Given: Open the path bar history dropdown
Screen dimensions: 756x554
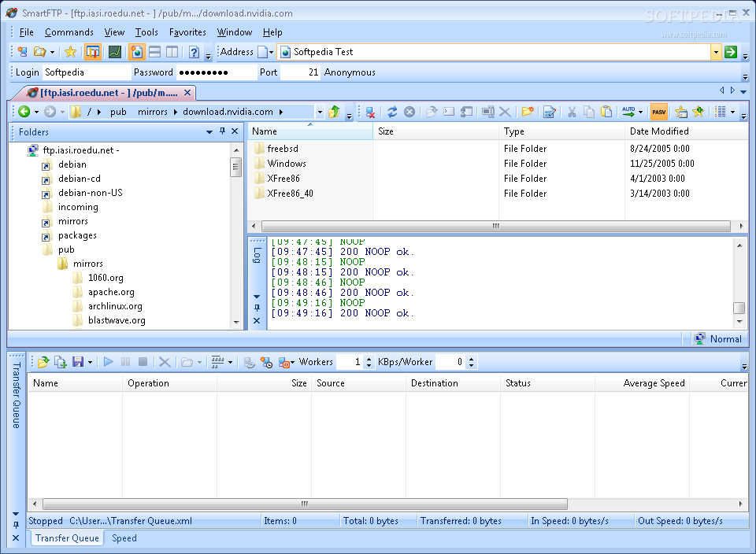Looking at the screenshot, I should click(x=320, y=113).
